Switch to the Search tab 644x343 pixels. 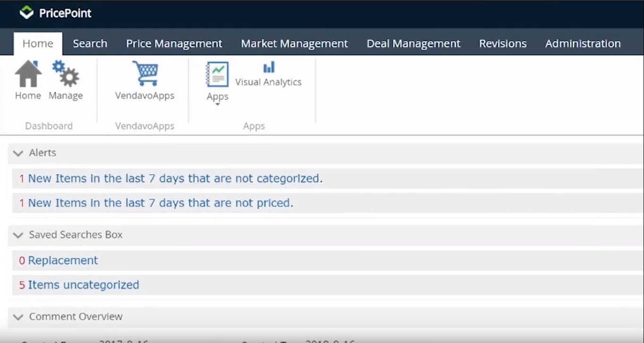pos(90,43)
